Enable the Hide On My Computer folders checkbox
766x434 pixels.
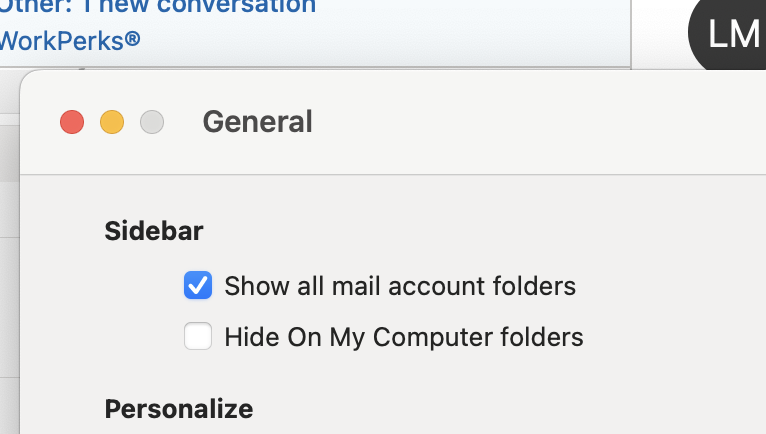198,337
